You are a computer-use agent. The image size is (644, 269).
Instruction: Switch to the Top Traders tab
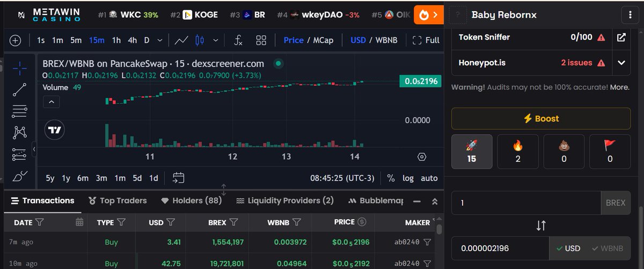(118, 200)
